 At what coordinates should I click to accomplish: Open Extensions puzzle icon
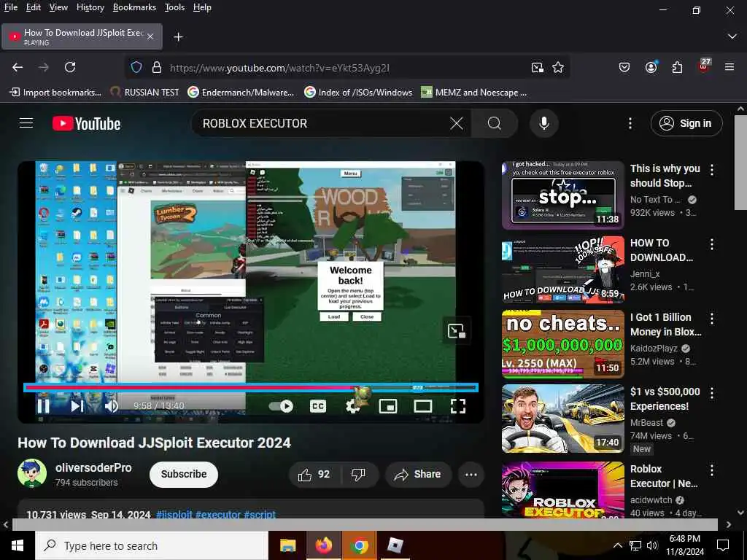(x=677, y=67)
